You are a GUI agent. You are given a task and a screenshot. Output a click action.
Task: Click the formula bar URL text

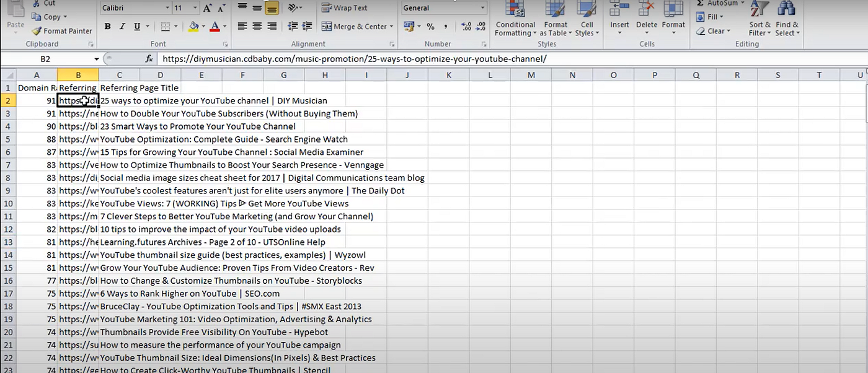click(355, 59)
